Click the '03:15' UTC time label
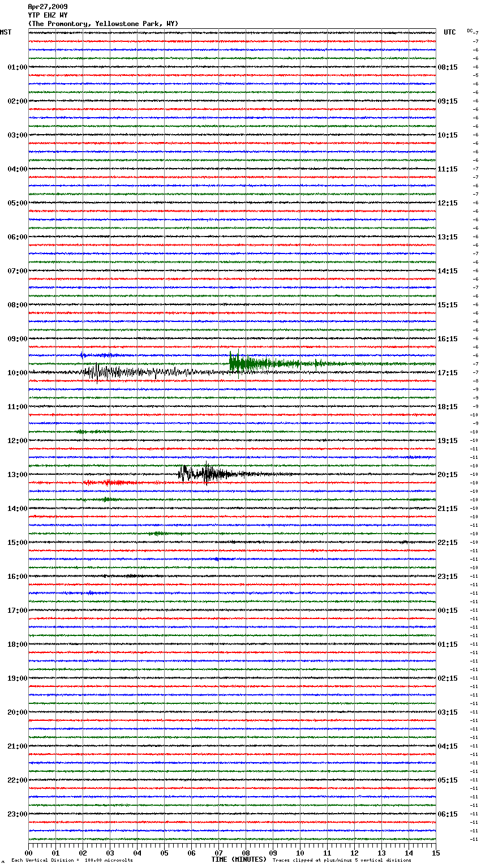This screenshot has width=481, height=868. point(448,712)
